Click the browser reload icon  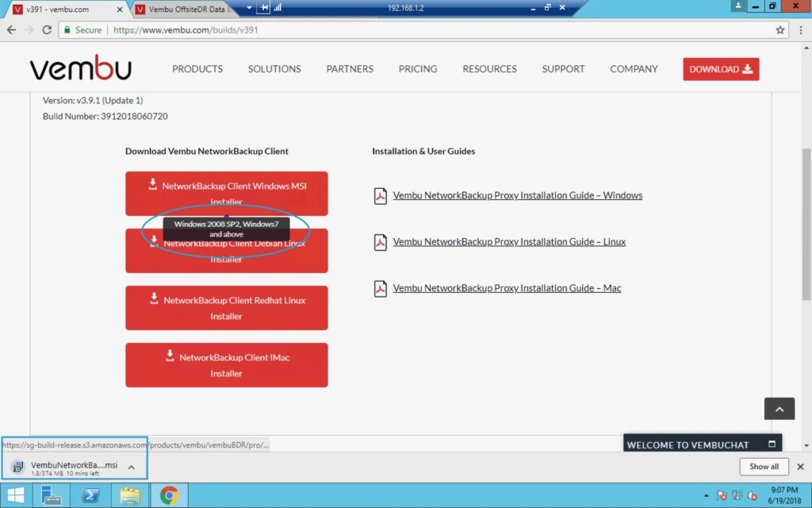pos(47,30)
